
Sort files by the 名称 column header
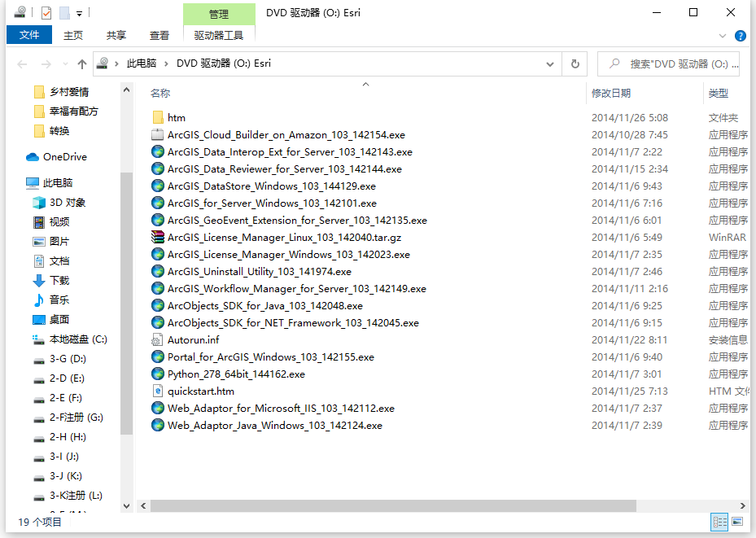tap(160, 93)
